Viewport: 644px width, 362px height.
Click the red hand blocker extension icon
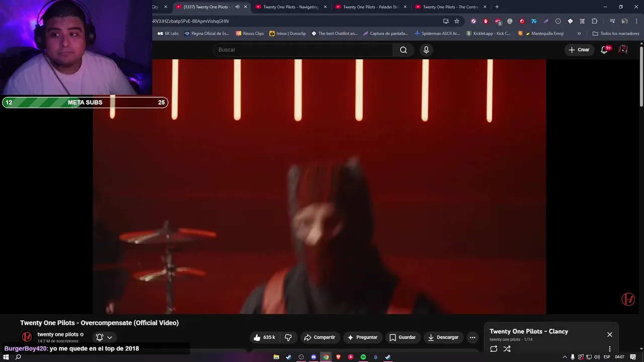coord(486,21)
